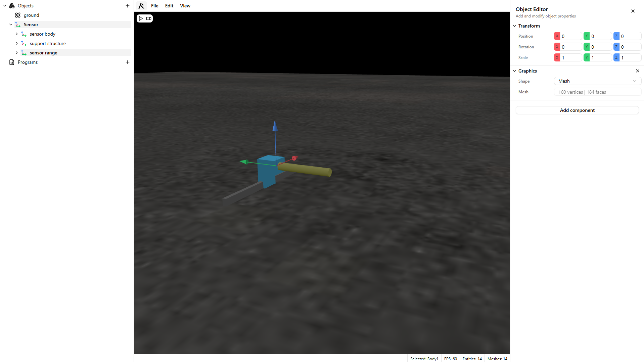
Task: Collapse the Sensor tree node
Action: (x=11, y=25)
